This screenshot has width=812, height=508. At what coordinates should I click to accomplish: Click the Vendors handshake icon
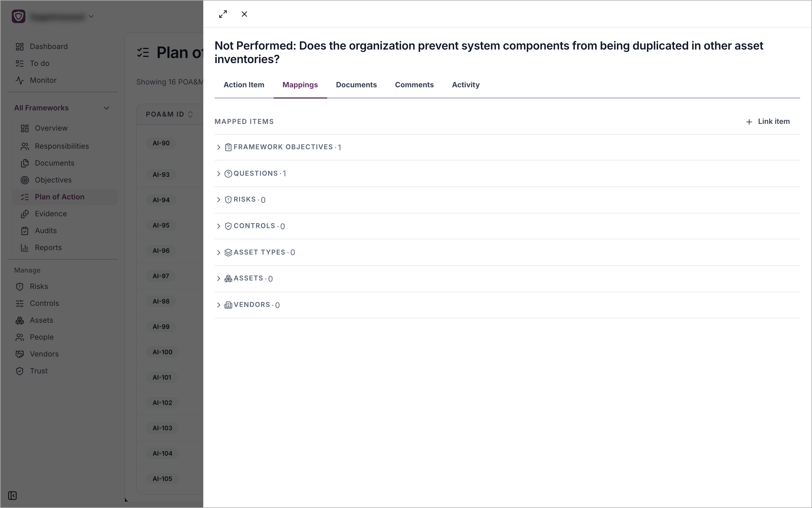[19, 354]
